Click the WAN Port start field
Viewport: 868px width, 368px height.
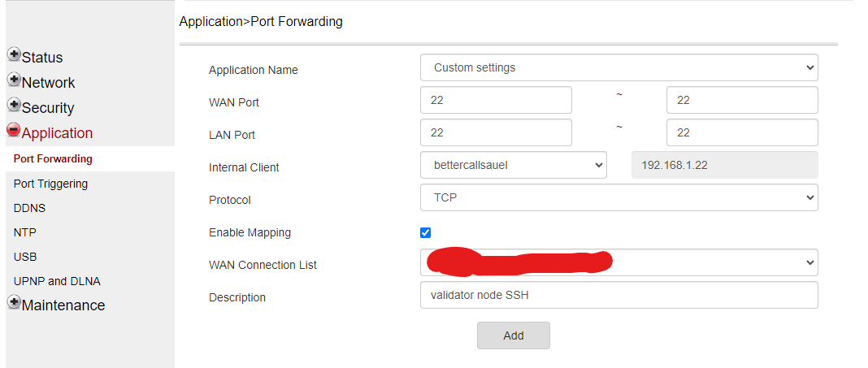(496, 100)
